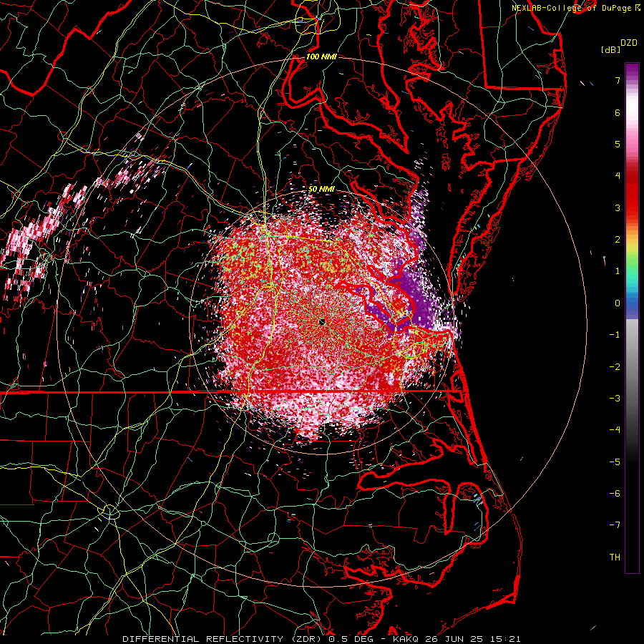Click the 3 value on color scale
Screen dimensions: 644x644
point(618,208)
